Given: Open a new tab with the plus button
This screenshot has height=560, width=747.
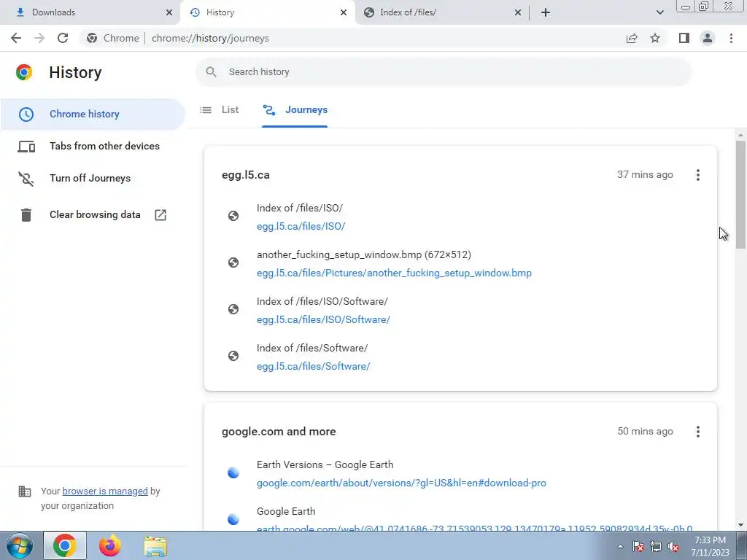Looking at the screenshot, I should [546, 12].
